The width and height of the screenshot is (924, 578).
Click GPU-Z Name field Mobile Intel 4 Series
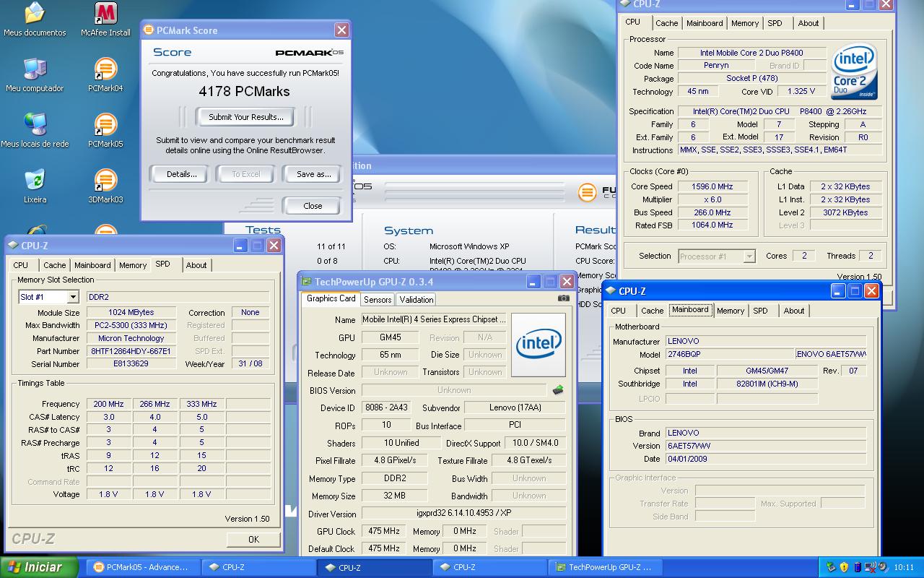click(x=434, y=319)
